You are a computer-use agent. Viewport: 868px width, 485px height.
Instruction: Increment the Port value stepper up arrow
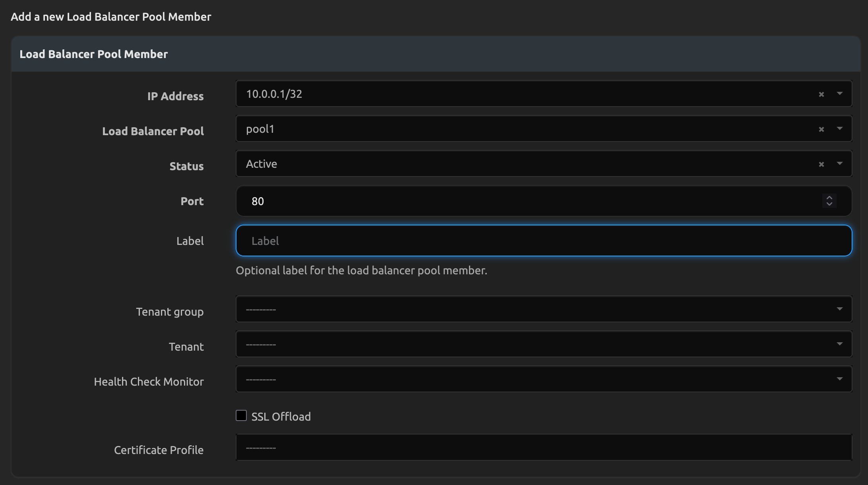[829, 198]
